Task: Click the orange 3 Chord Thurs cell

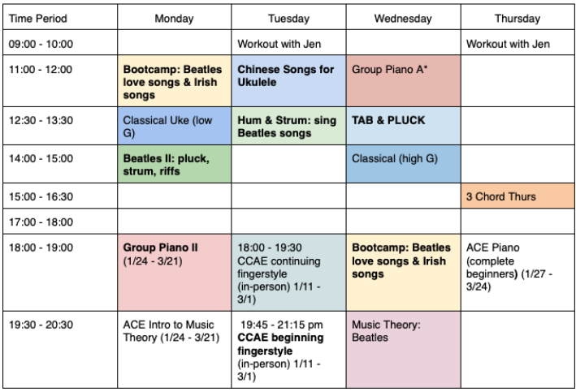Action: pyautogui.click(x=518, y=196)
